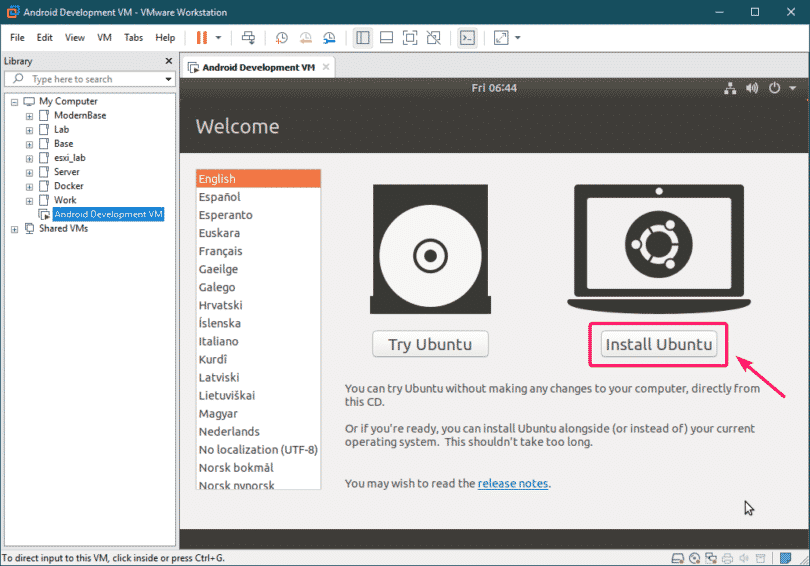This screenshot has width=810, height=566.
Task: Click the network adapter status bar icon
Action: 711,558
